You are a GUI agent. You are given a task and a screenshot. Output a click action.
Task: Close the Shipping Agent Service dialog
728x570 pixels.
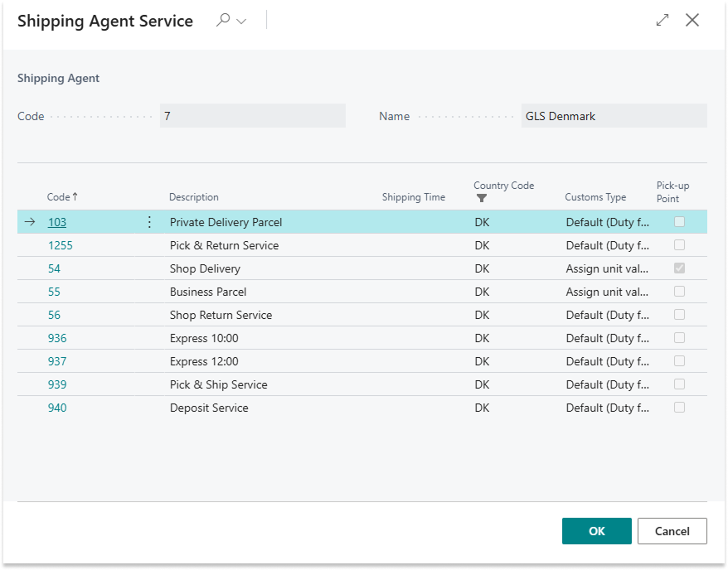coord(692,21)
